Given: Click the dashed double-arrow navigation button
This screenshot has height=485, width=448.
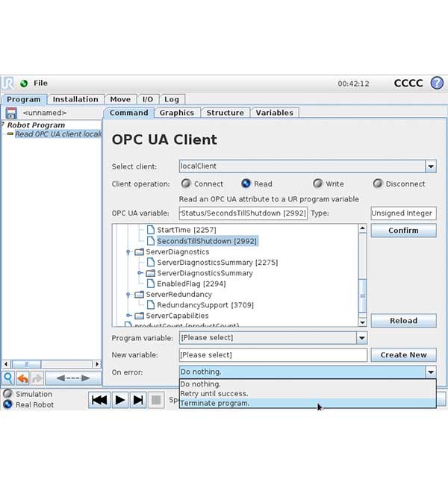Looking at the screenshot, I should [x=73, y=378].
